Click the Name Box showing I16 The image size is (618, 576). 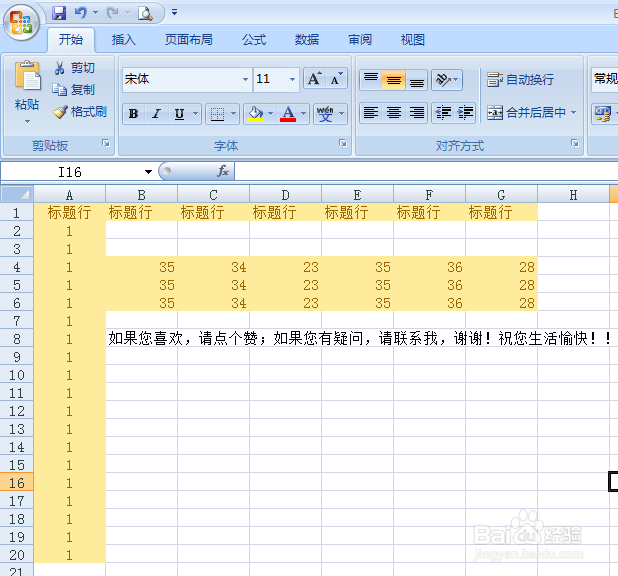70,172
